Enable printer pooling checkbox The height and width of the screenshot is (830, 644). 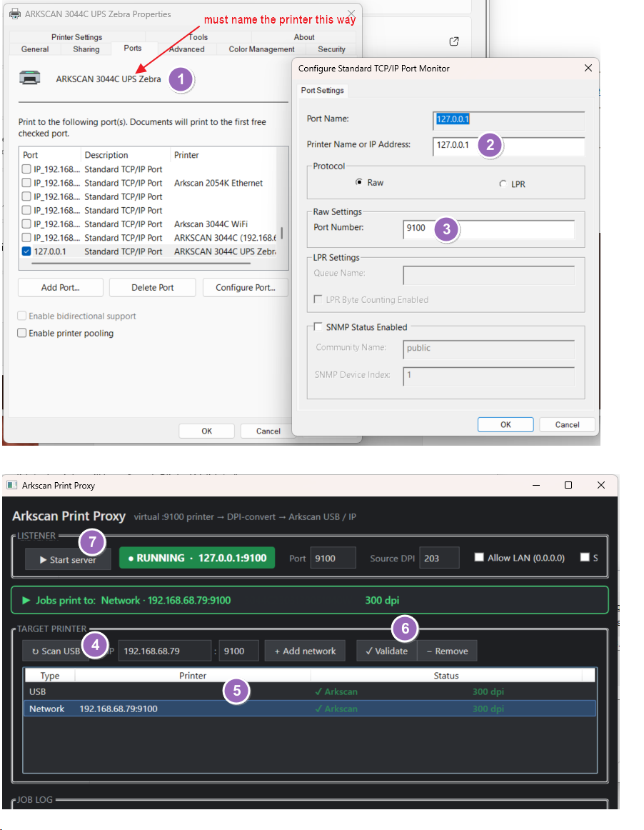pyautogui.click(x=21, y=333)
